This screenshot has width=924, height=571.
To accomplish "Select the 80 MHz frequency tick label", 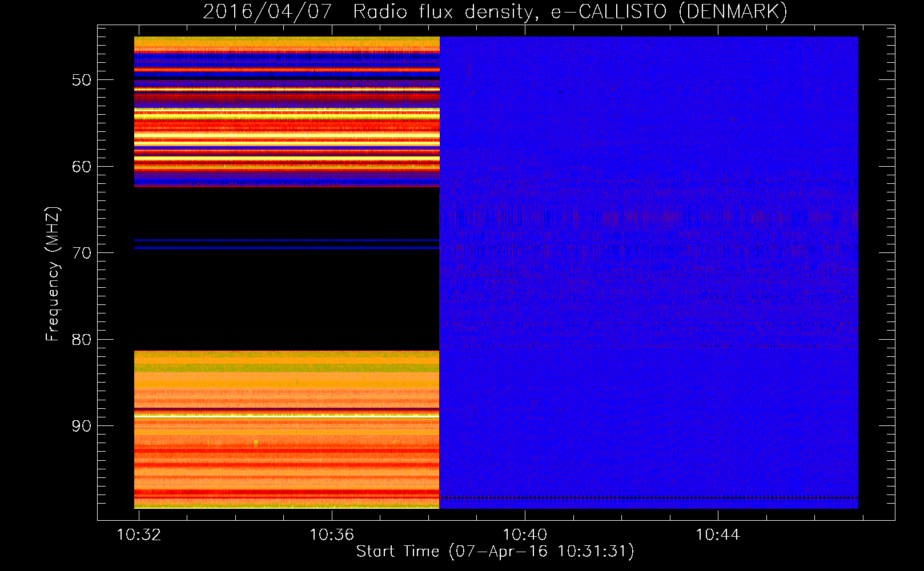I will point(82,340).
